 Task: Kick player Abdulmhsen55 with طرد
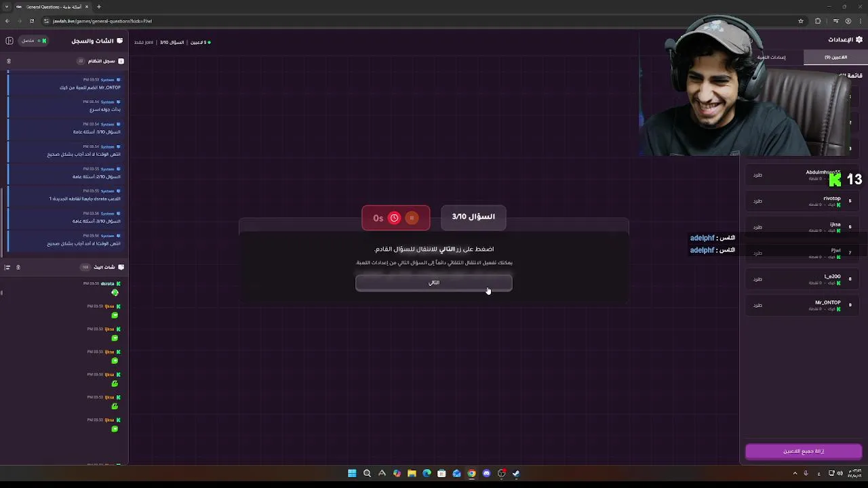click(x=757, y=175)
